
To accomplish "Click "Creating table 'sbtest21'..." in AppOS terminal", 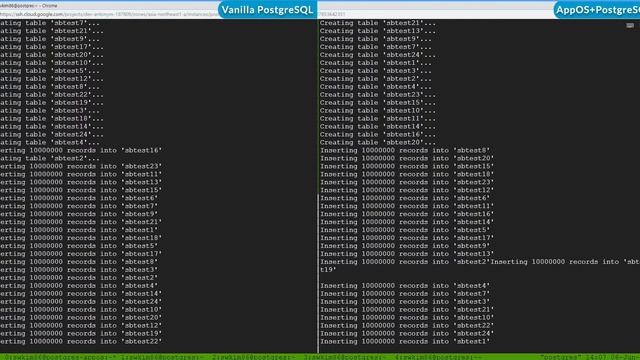I will tap(378, 23).
